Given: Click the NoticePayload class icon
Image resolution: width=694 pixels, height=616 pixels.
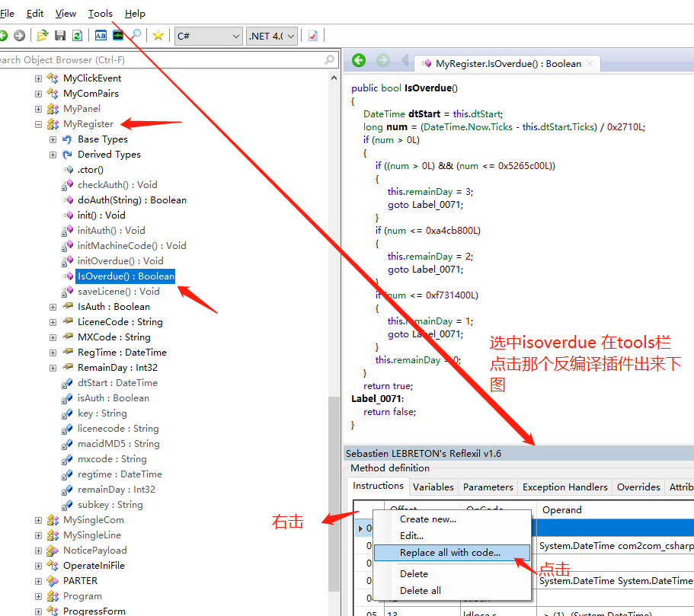Looking at the screenshot, I should pyautogui.click(x=53, y=551).
